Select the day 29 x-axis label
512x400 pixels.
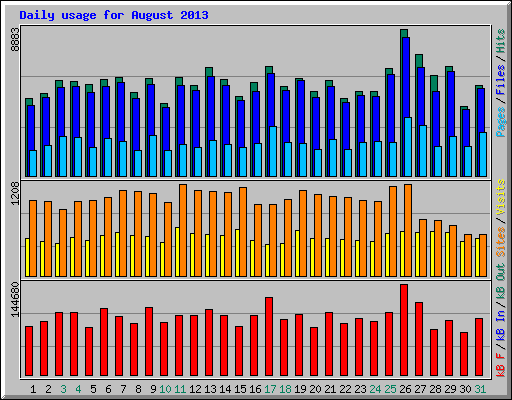(450, 389)
